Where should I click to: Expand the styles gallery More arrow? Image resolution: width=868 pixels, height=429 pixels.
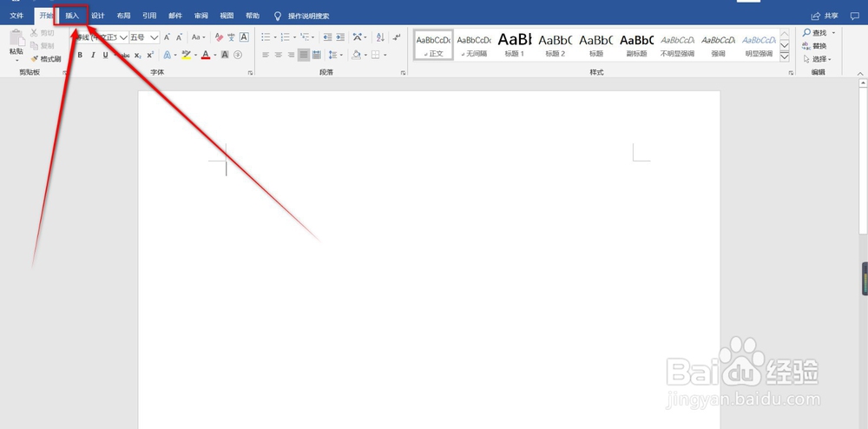click(x=785, y=56)
